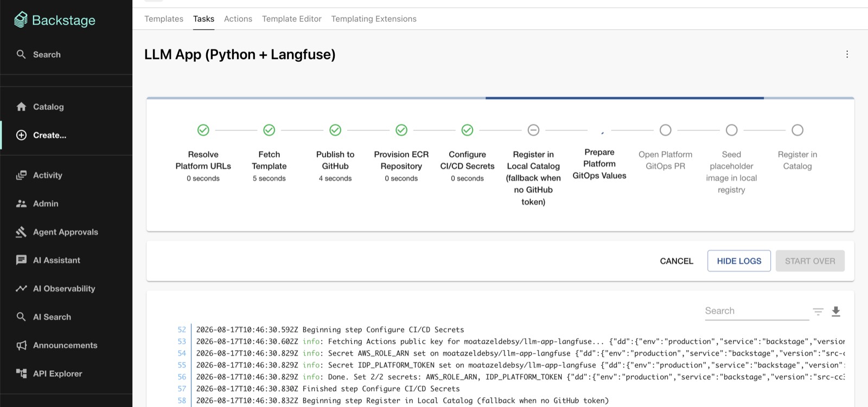The width and height of the screenshot is (868, 407).
Task: Click the AI Observability chart icon
Action: (x=21, y=288)
